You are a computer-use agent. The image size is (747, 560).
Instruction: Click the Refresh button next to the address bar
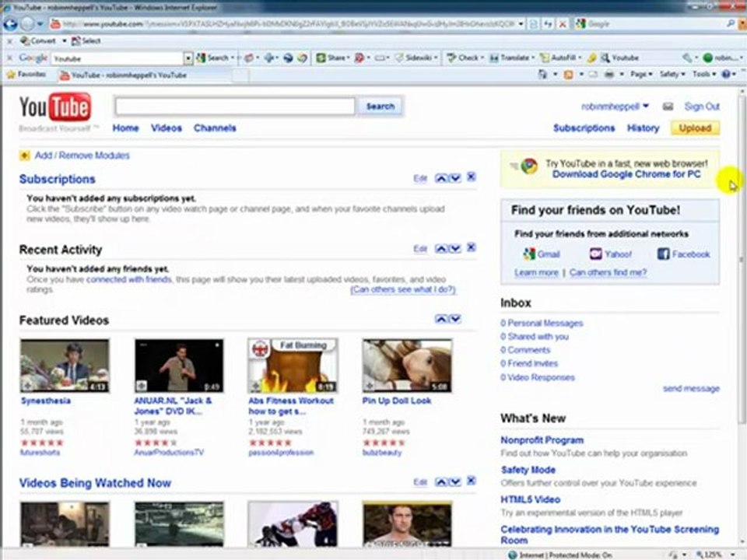coord(549,24)
